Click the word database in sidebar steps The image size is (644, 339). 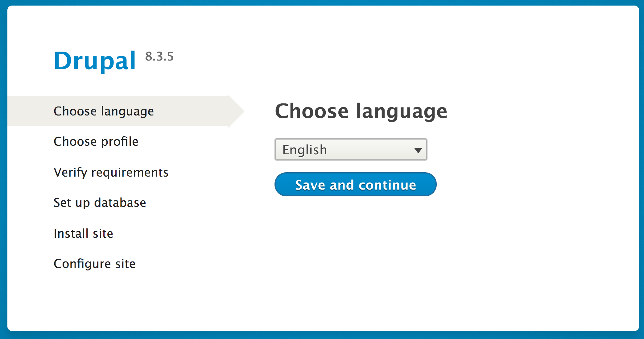[120, 203]
